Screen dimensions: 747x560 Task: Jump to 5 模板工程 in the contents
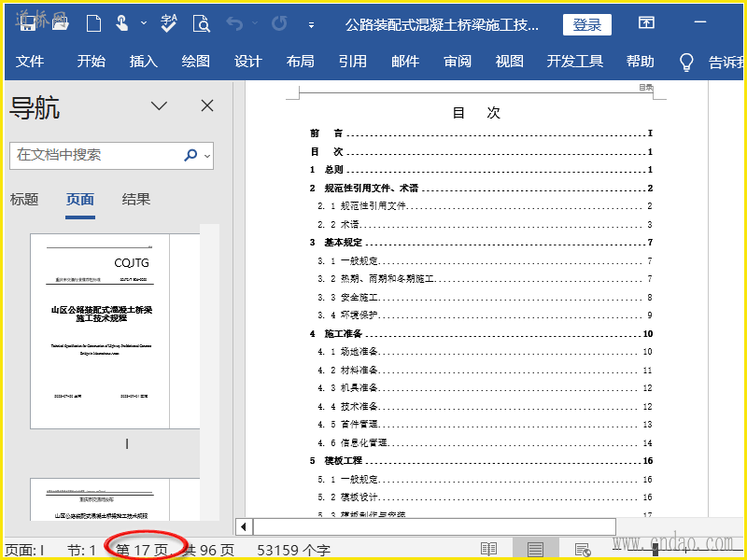[481, 460]
